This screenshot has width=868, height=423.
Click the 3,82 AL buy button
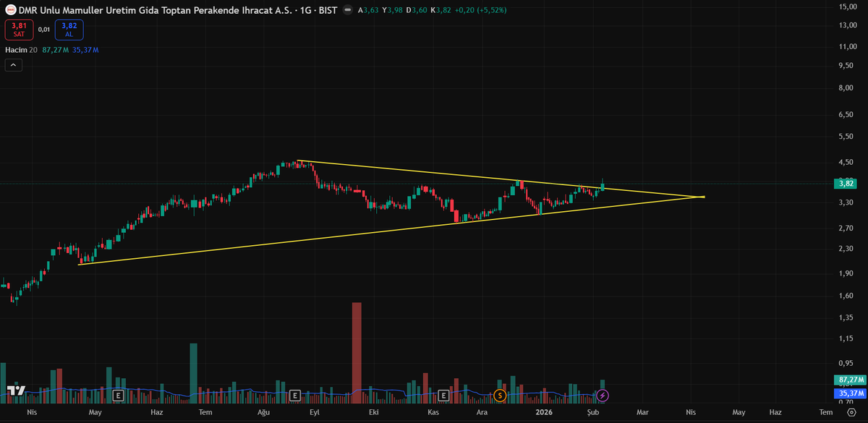point(69,30)
